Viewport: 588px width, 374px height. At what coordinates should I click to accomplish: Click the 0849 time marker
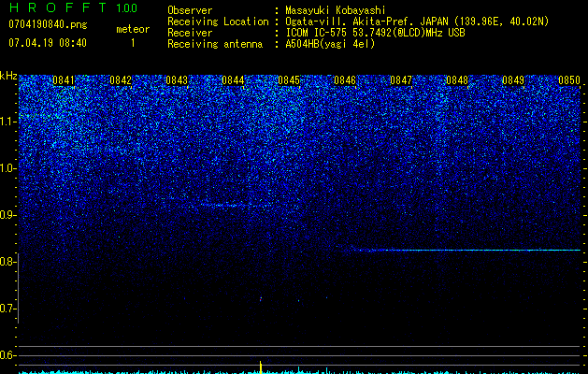tap(513, 80)
